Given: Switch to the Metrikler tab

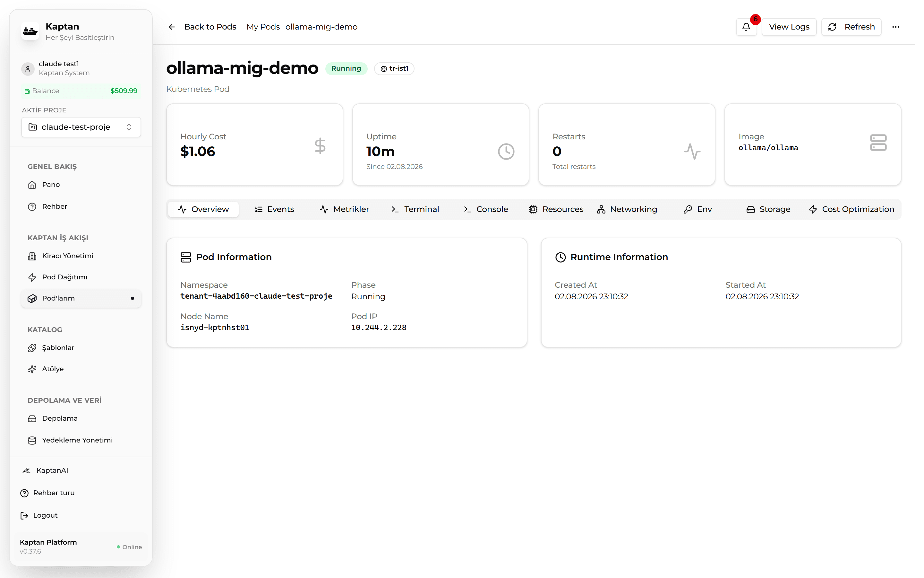Looking at the screenshot, I should (344, 209).
